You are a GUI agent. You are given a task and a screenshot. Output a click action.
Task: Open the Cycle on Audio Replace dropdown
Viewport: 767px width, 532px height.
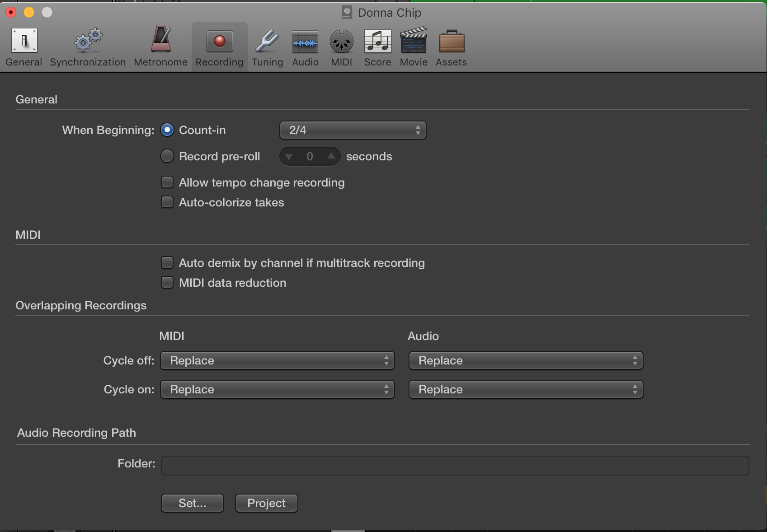pyautogui.click(x=526, y=389)
